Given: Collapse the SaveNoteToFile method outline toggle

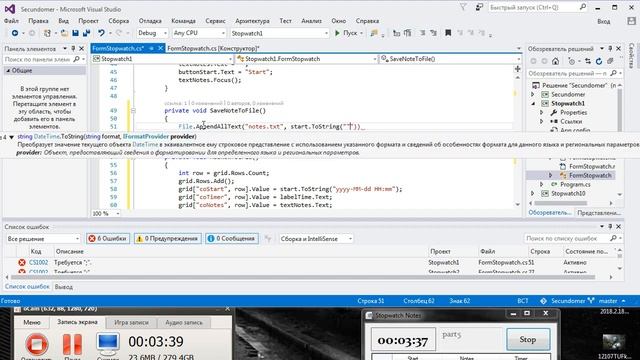Looking at the screenshot, I should click(133, 110).
